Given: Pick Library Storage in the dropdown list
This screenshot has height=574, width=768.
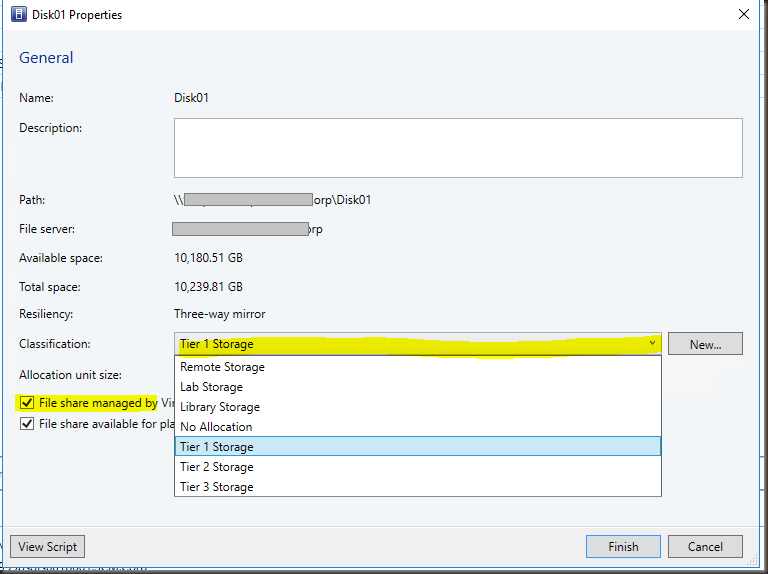Looking at the screenshot, I should coord(220,407).
